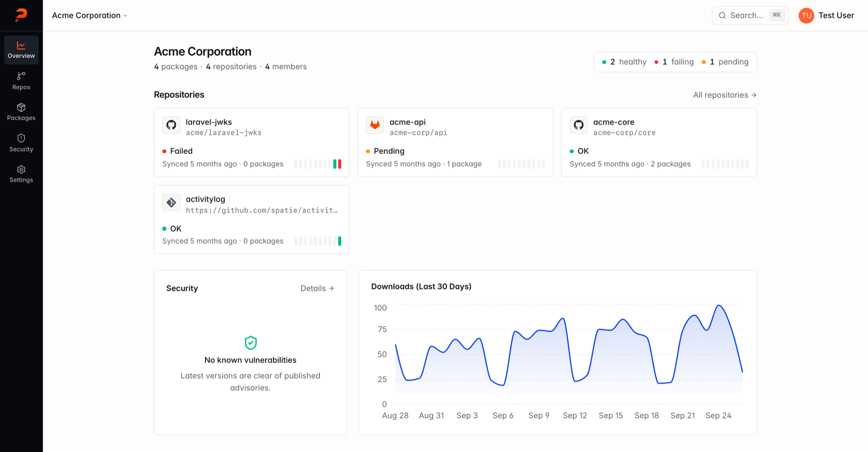Click the '1 failing' status indicator
This screenshot has width=868, height=452.
[674, 62]
